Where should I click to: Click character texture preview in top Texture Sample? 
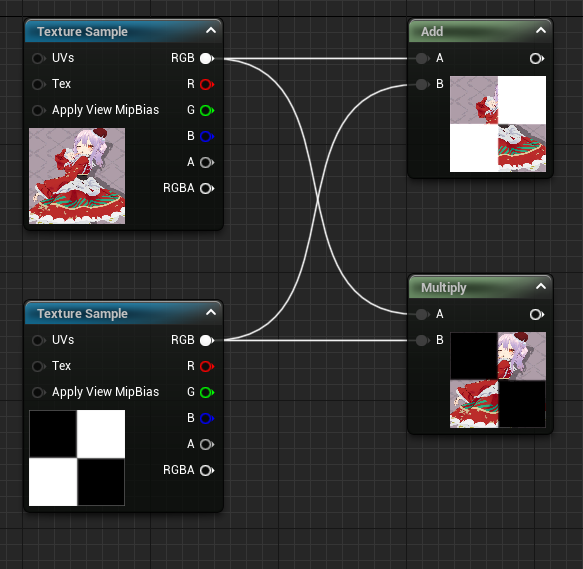77,176
